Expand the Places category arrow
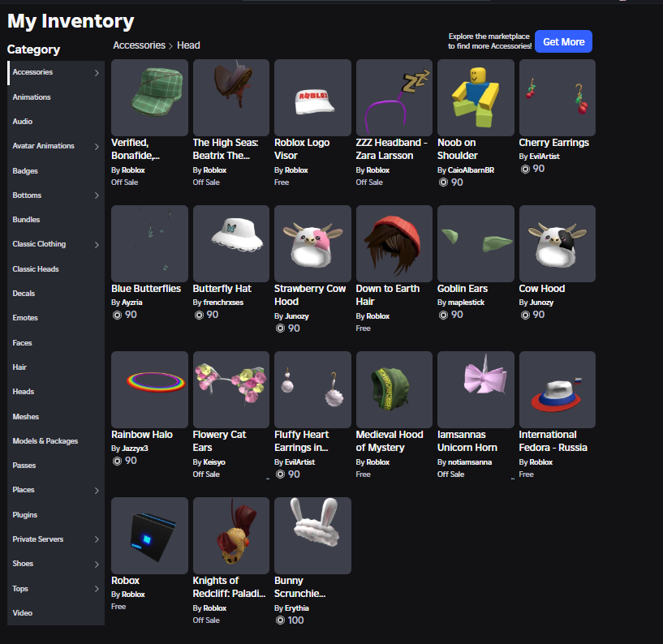The image size is (663, 644). click(97, 491)
